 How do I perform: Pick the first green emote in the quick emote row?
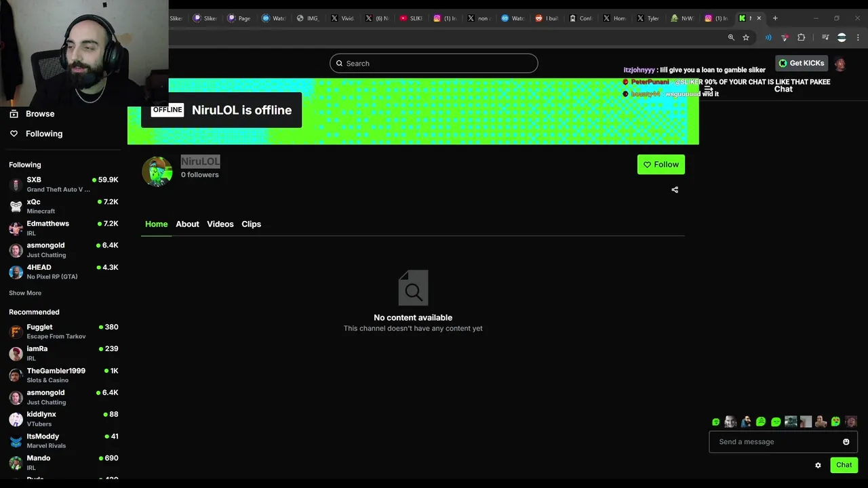click(715, 422)
